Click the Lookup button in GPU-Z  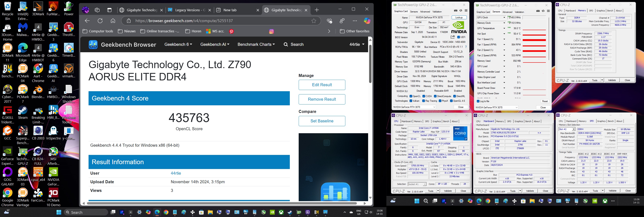tap(459, 17)
